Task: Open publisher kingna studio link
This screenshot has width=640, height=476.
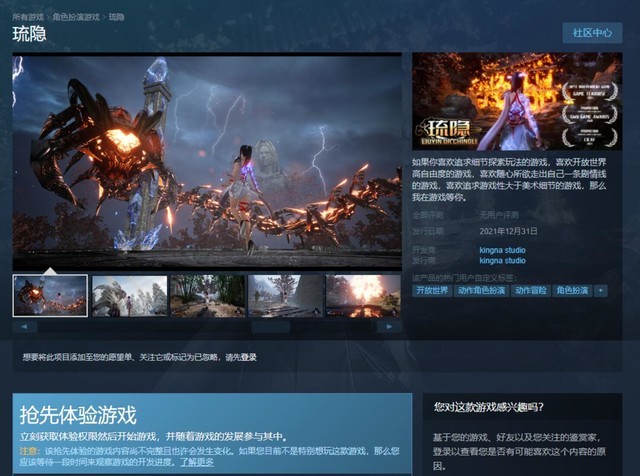Action: [x=502, y=260]
